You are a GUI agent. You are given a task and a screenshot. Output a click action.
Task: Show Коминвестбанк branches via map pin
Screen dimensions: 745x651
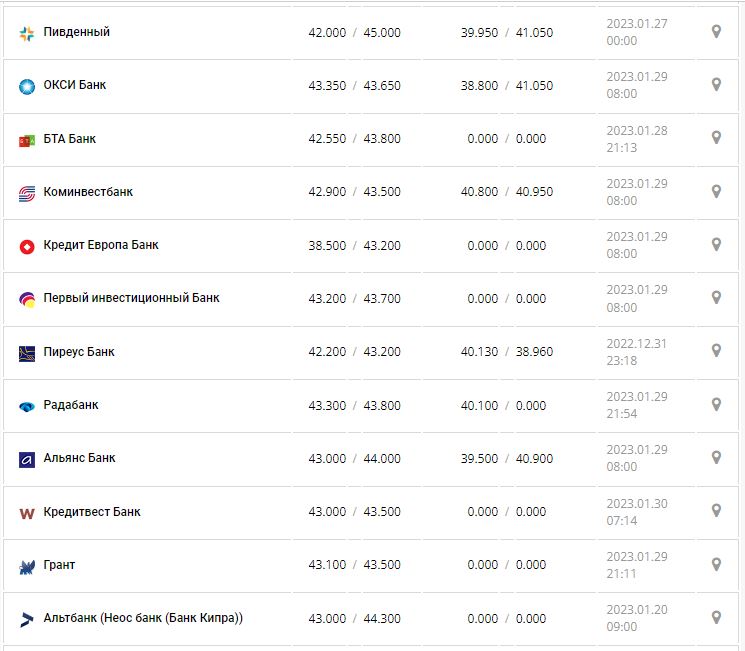pos(716,191)
